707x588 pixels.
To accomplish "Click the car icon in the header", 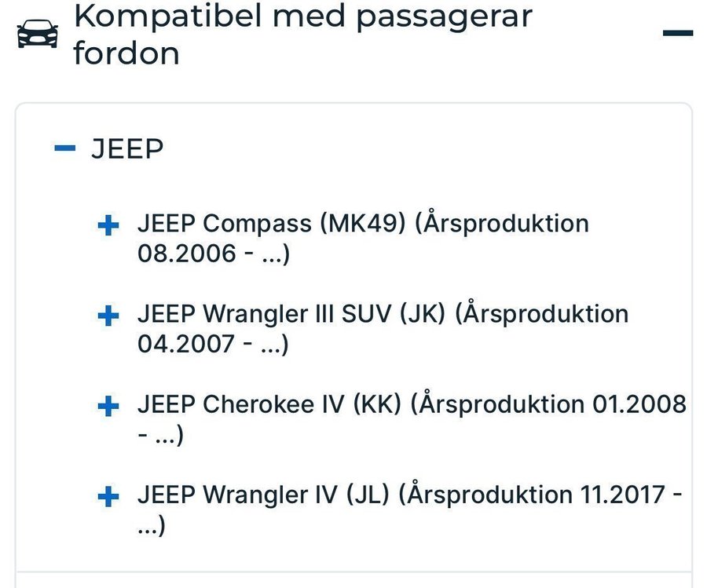I will (38, 34).
